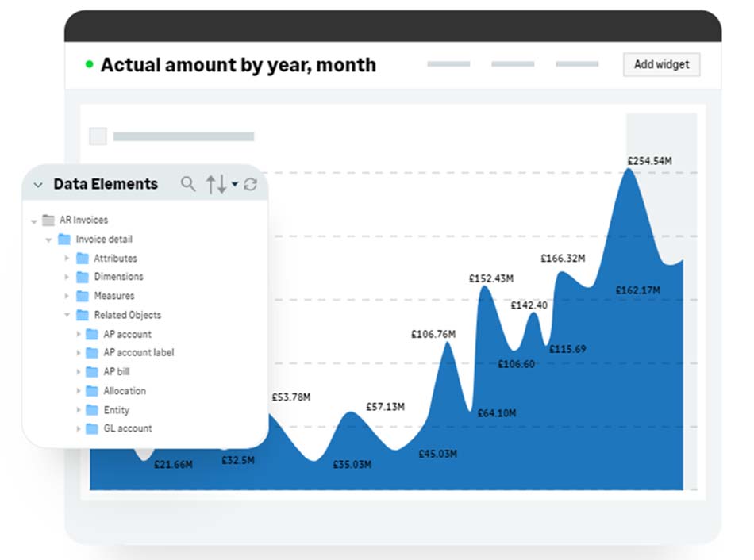Screen dimensions: 754x560
Task: Click the £21.66M data label
Action: [x=173, y=465]
